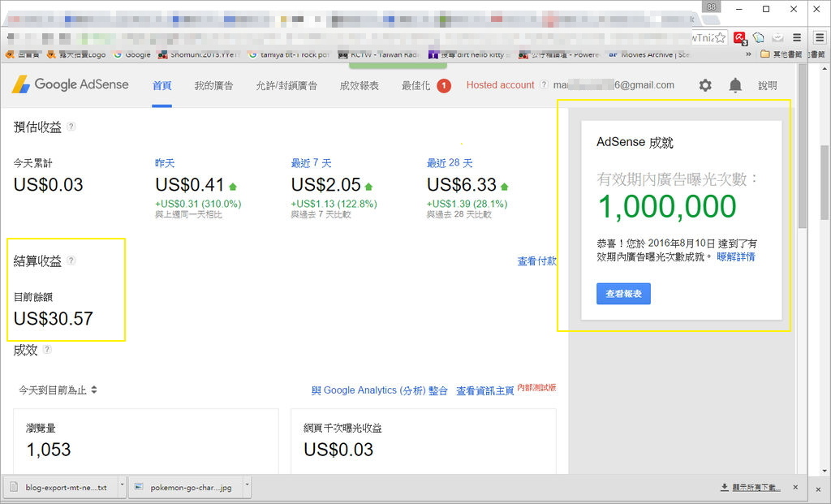Viewport: 831px width, 504px height.
Task: Open a new browser tab
Action: pyautogui.click(x=711, y=19)
